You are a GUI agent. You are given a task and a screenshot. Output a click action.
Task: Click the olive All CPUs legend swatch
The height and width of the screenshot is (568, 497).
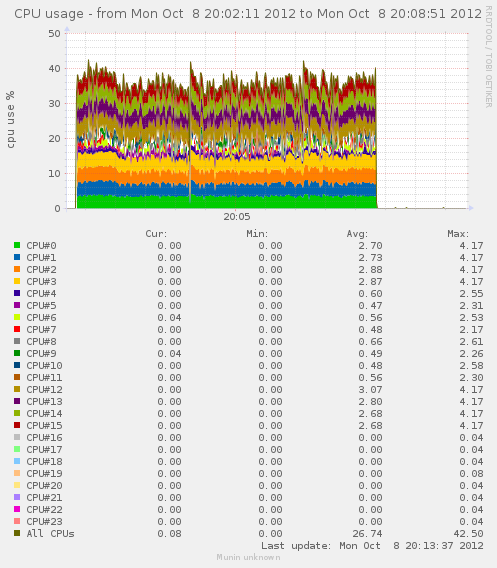pos(17,533)
